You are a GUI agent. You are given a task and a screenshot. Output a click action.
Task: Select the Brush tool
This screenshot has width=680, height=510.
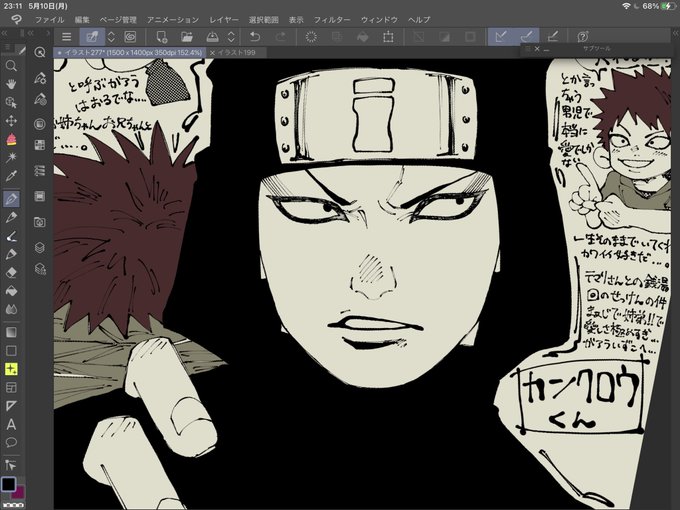tap(11, 236)
